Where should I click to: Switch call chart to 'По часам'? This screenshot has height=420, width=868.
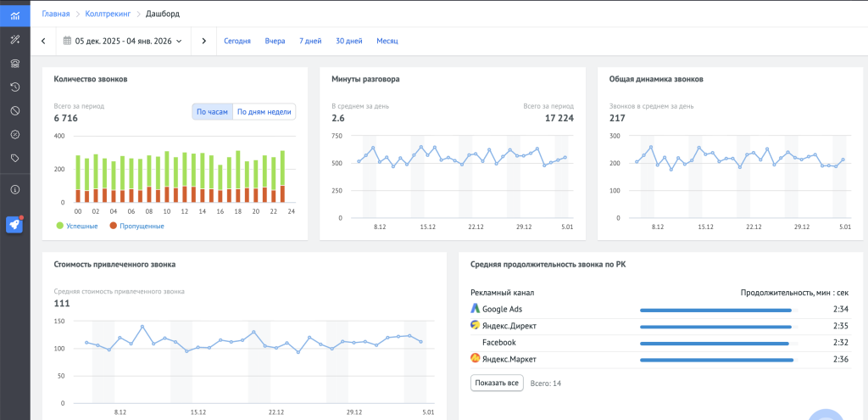[212, 112]
